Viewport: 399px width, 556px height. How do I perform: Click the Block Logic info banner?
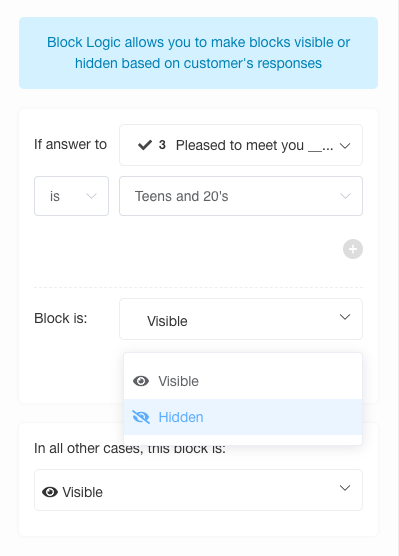[198, 53]
